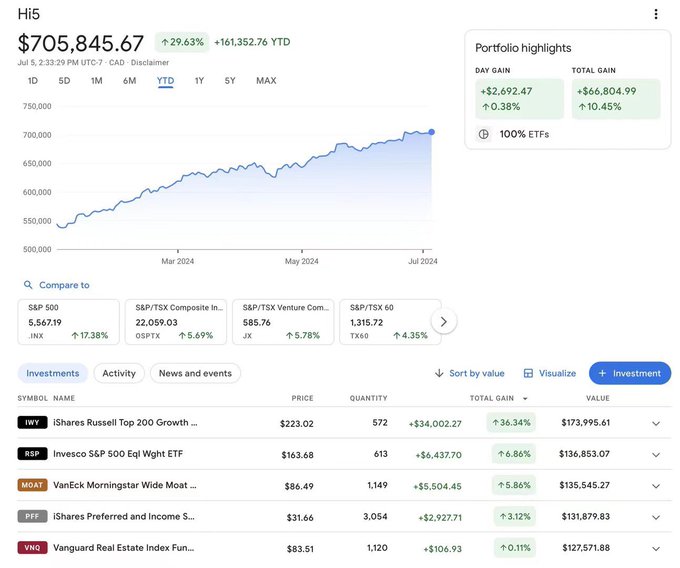Viewport: 680px width, 568px height.
Task: Click iShares Preferred and Income name
Action: click(x=124, y=516)
